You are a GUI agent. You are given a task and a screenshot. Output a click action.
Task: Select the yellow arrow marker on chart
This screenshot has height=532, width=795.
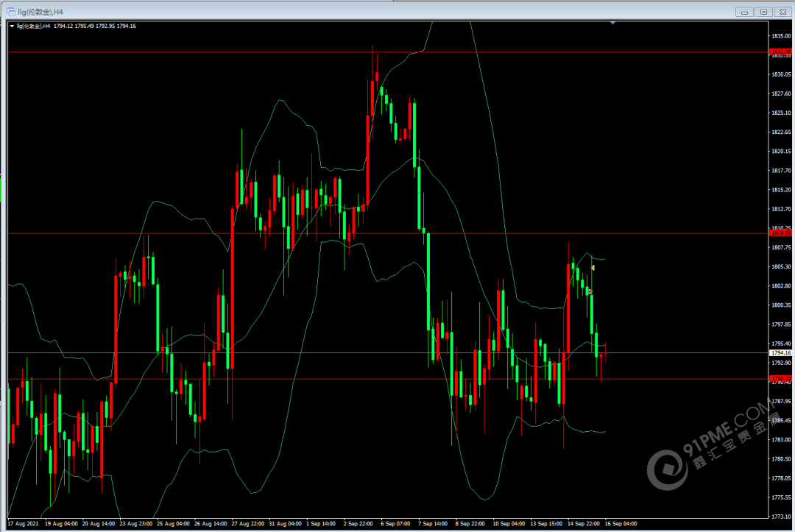click(x=593, y=268)
